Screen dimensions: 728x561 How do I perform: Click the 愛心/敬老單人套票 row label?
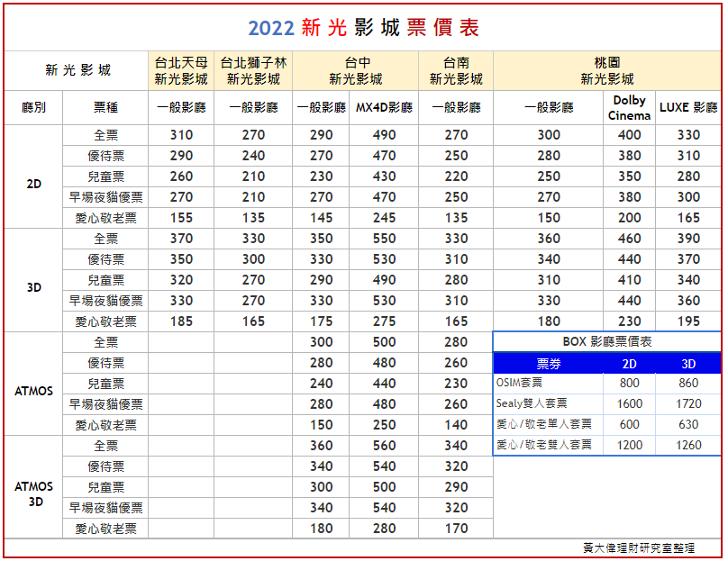point(543,424)
